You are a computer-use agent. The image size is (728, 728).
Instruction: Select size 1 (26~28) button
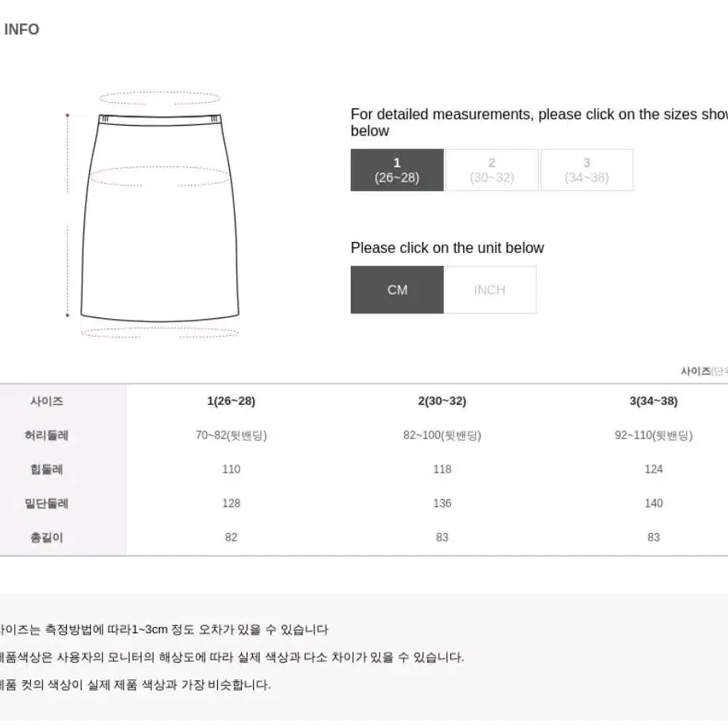point(397,170)
